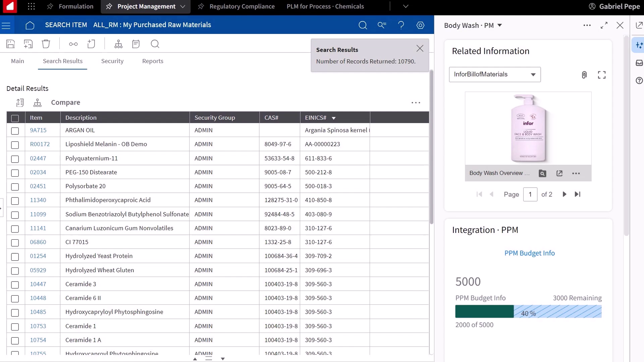
Task: Open app launcher grid icon
Action: (x=31, y=6)
